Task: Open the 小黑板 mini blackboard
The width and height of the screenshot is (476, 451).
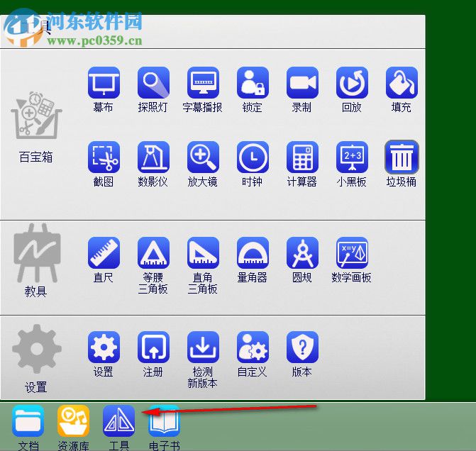Action: click(x=352, y=157)
